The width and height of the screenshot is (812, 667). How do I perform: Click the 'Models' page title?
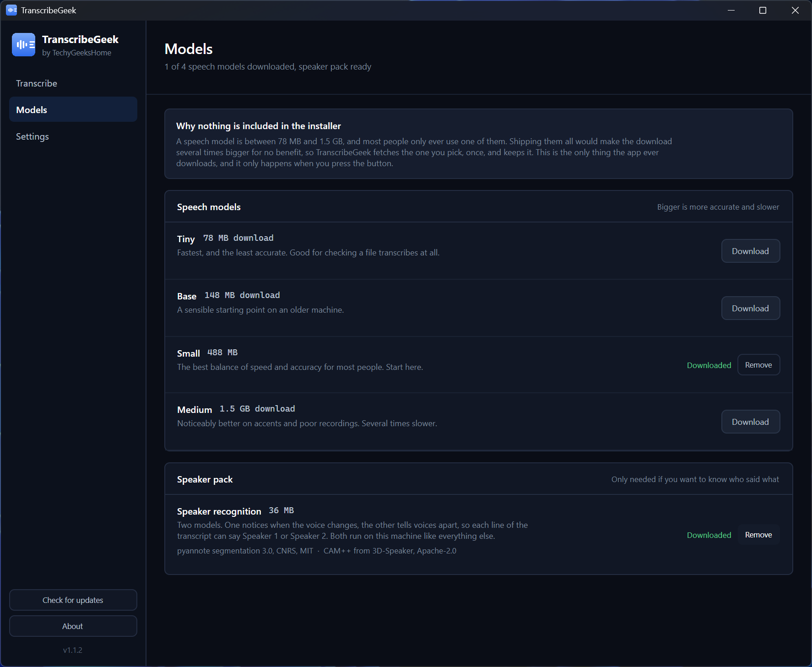click(189, 49)
